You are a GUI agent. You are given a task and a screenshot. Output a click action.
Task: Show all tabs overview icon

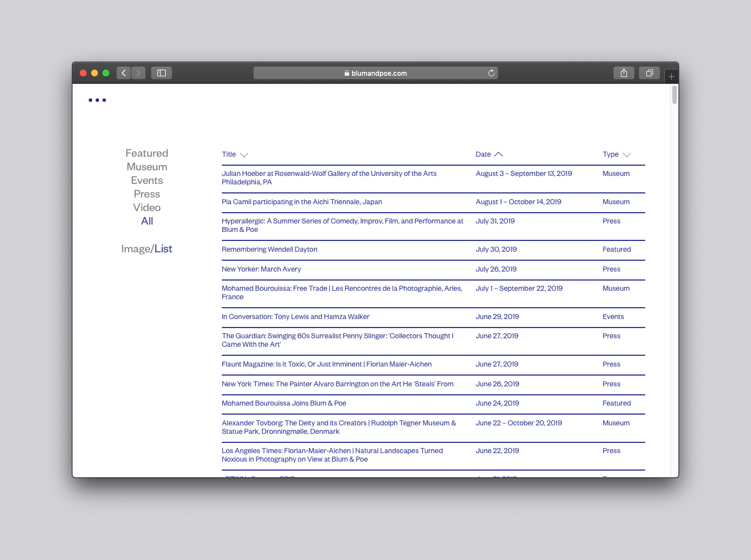[x=649, y=73]
